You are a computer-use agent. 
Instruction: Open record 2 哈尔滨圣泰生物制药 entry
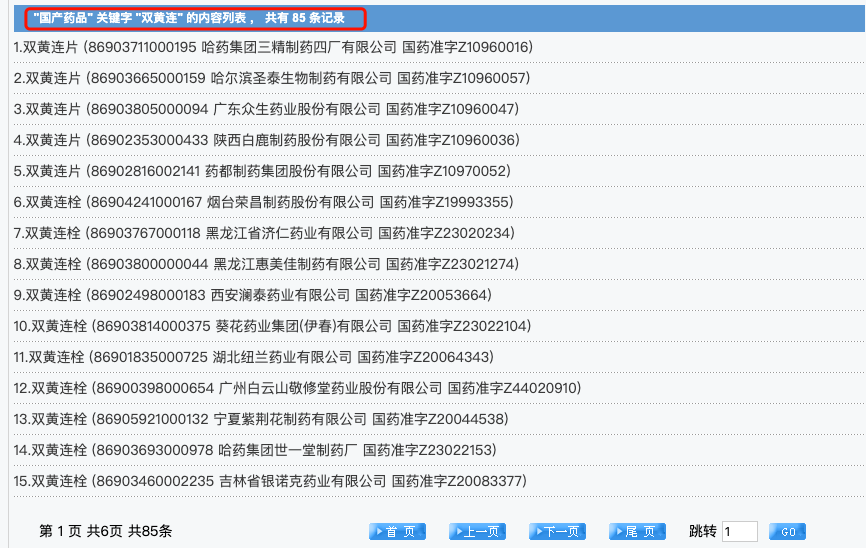[272, 78]
